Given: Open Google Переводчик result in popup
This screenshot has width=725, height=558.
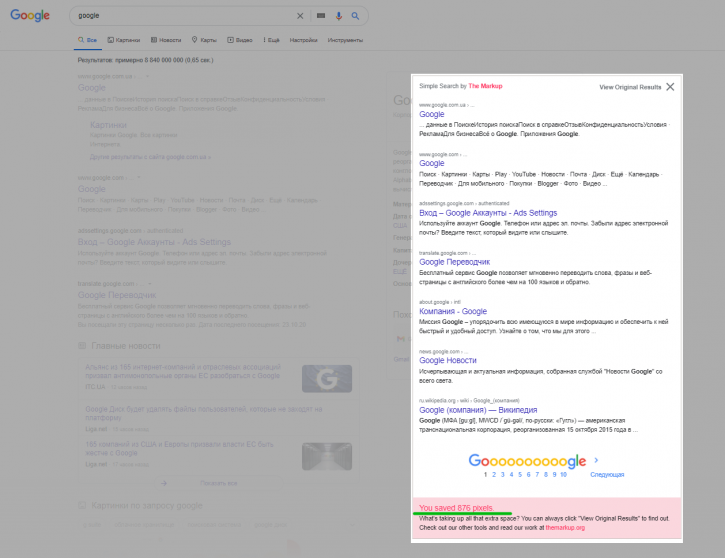Looking at the screenshot, I should pyautogui.click(x=455, y=262).
